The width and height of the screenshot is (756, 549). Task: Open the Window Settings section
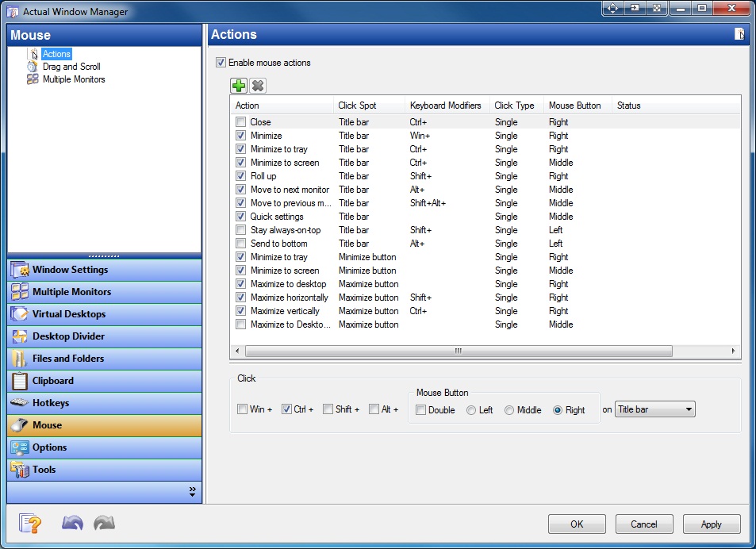point(104,270)
